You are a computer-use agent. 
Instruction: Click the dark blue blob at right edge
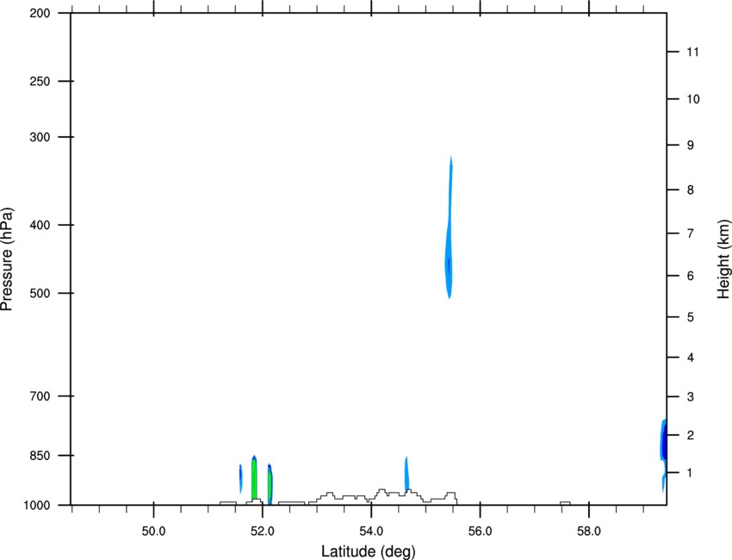[663, 441]
